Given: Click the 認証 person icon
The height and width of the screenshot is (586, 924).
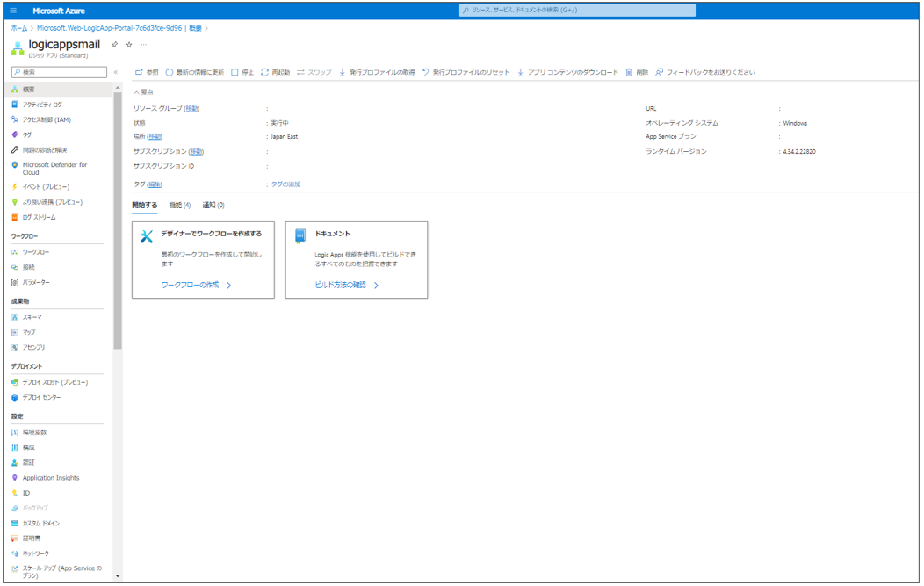Looking at the screenshot, I should (15, 463).
